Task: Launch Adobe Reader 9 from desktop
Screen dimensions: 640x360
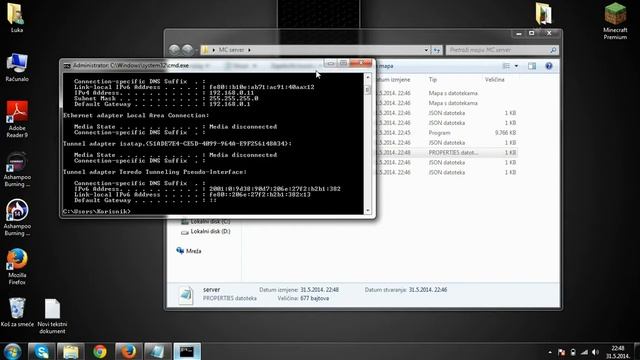Action: point(17,119)
